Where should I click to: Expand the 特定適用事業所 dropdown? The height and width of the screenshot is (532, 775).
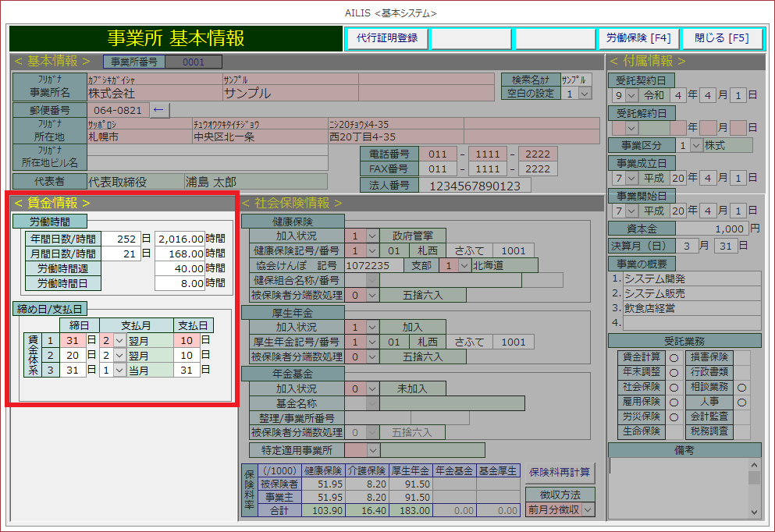tap(372, 450)
